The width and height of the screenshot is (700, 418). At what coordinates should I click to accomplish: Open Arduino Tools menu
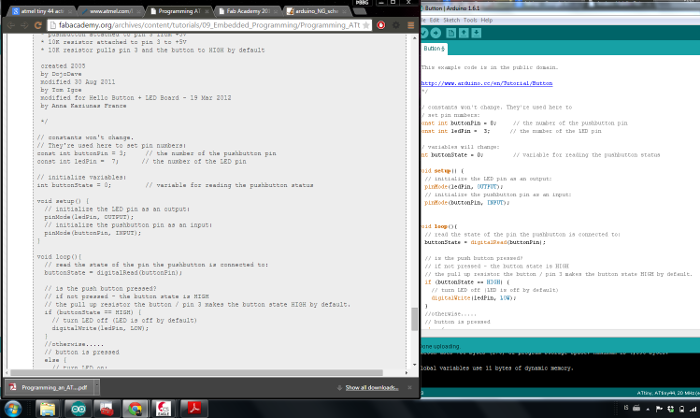[470, 20]
